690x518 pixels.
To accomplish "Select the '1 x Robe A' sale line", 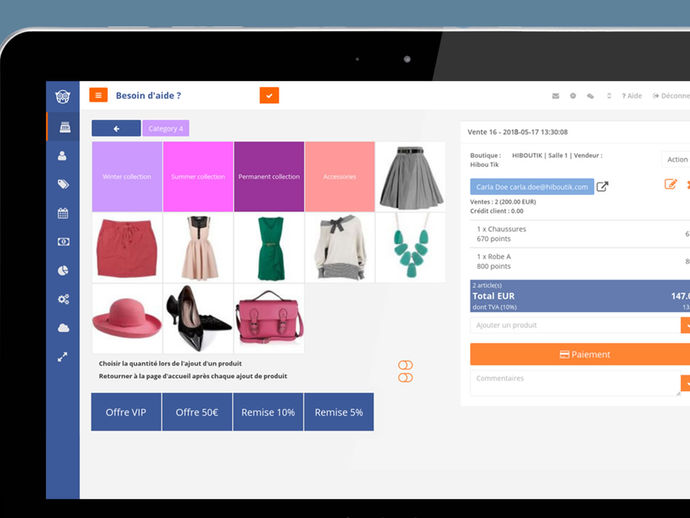I will click(x=580, y=261).
